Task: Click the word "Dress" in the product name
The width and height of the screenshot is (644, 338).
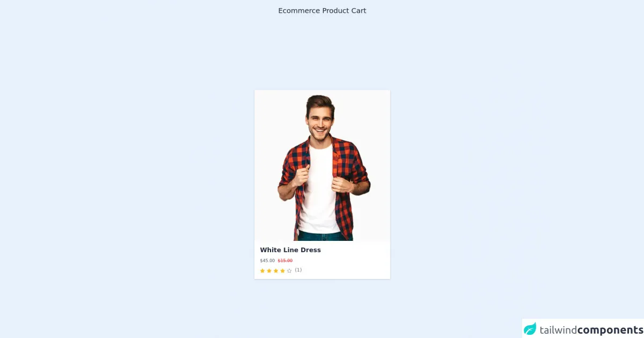Action: click(311, 250)
